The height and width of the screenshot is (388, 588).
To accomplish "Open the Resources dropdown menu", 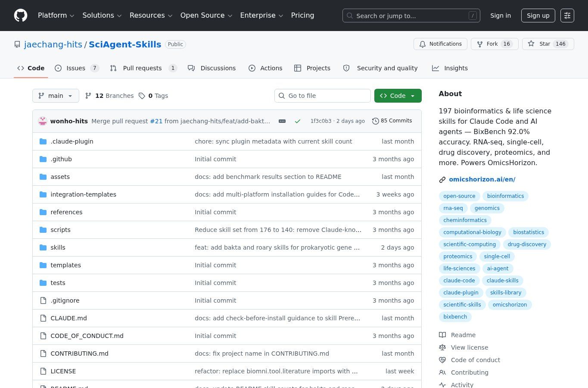I will pos(151,16).
